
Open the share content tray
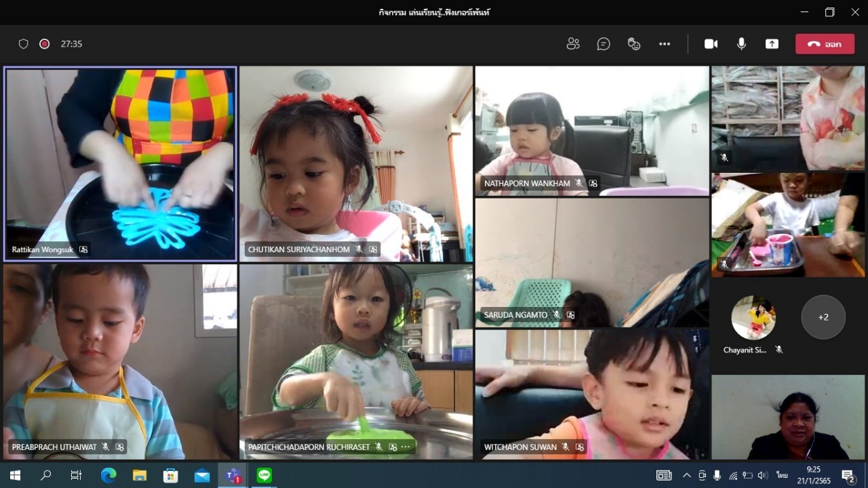point(772,44)
